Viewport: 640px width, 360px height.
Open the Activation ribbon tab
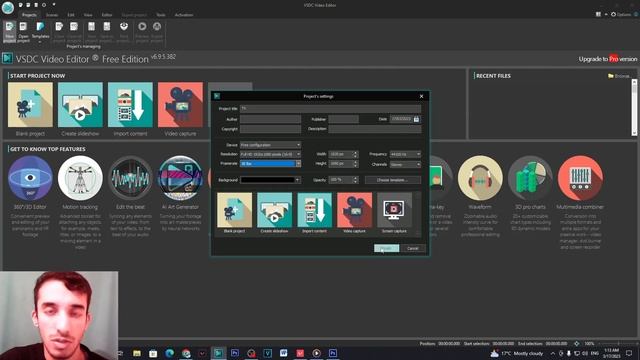(184, 15)
